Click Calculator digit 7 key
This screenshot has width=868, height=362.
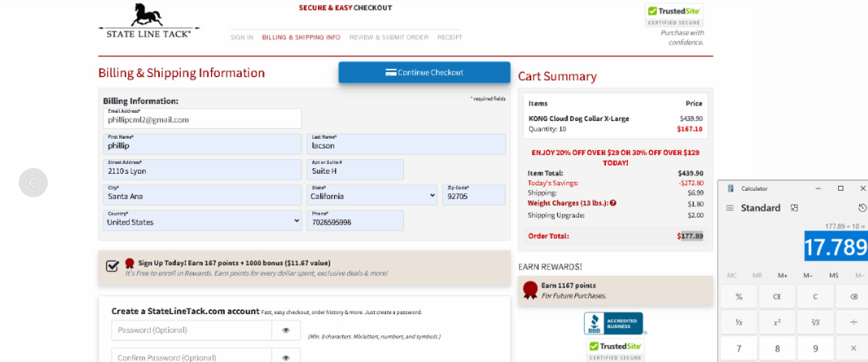point(738,348)
